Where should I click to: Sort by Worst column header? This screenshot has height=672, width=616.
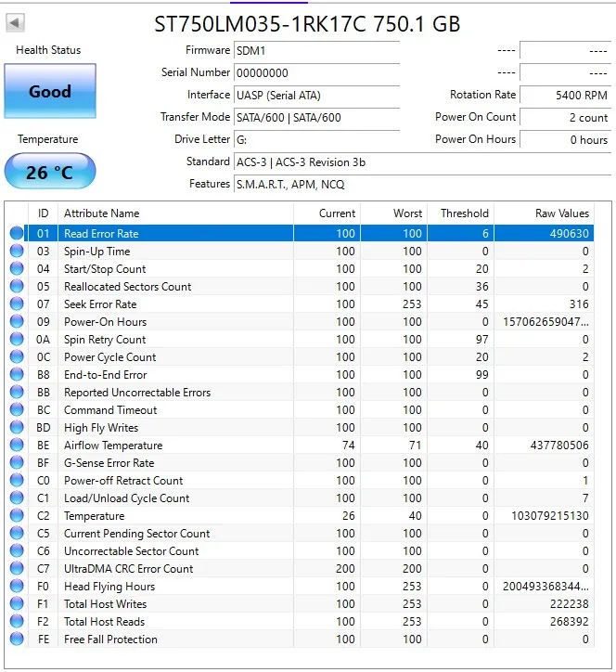coord(394,213)
